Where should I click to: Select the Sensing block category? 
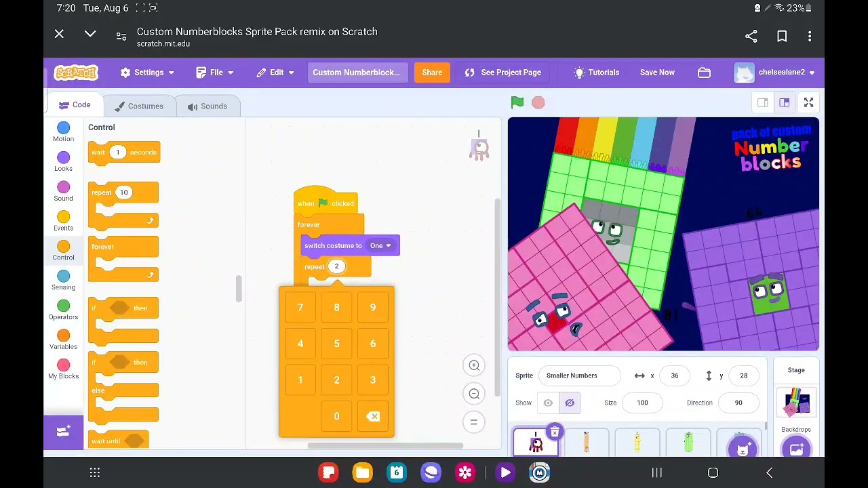tap(64, 281)
